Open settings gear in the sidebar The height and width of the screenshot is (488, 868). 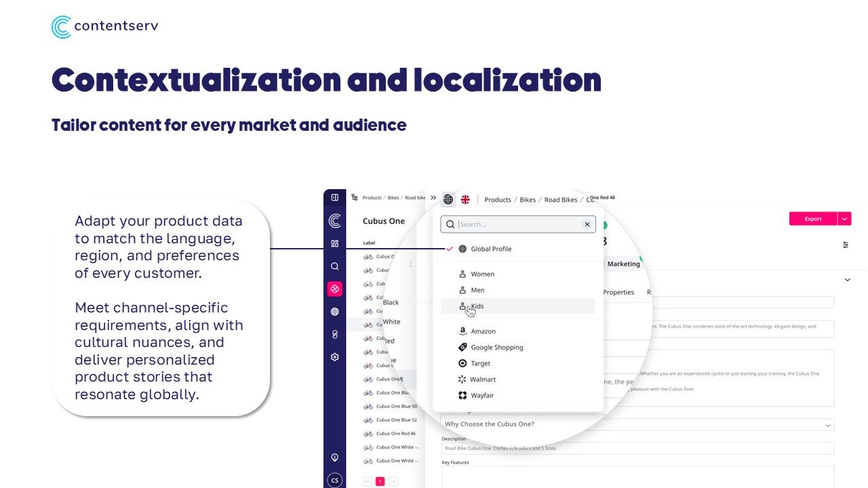[x=334, y=357]
